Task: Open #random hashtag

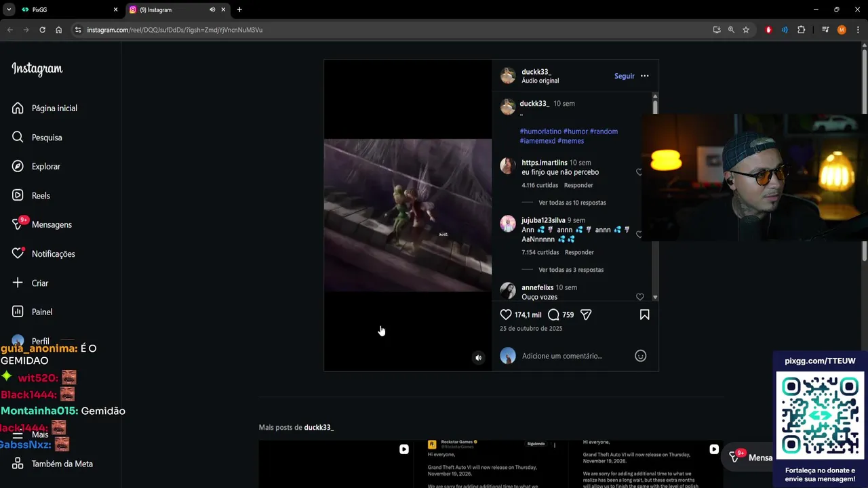Action: pyautogui.click(x=604, y=131)
